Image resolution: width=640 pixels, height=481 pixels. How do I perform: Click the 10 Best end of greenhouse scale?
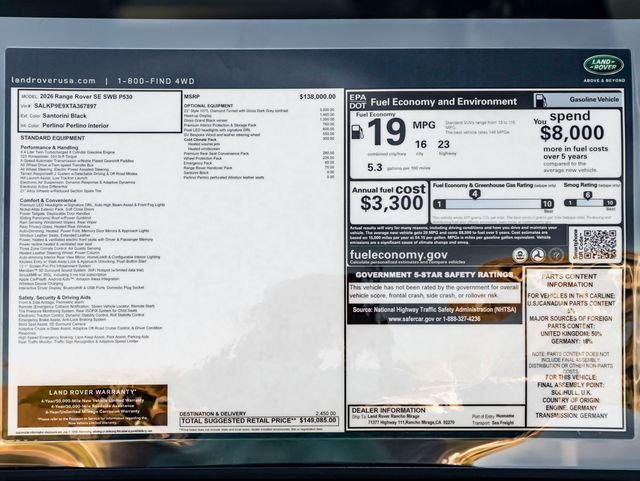click(x=547, y=203)
